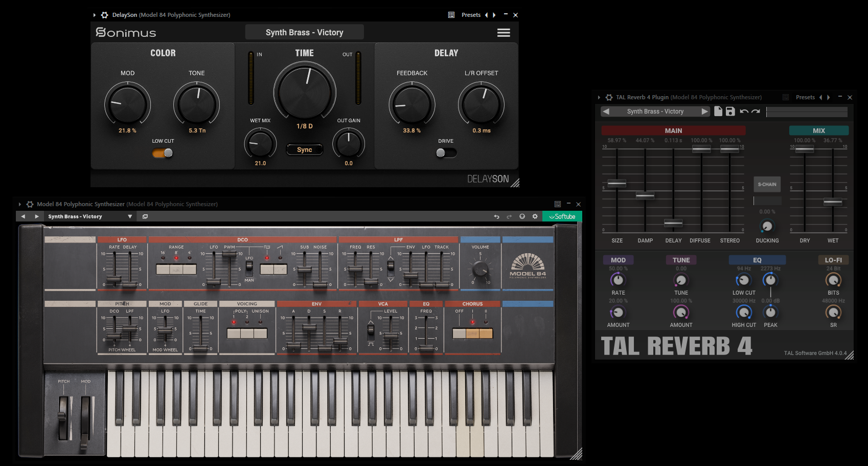Click the undo arrow in Model 84 toolbar
The height and width of the screenshot is (466, 868).
[496, 216]
